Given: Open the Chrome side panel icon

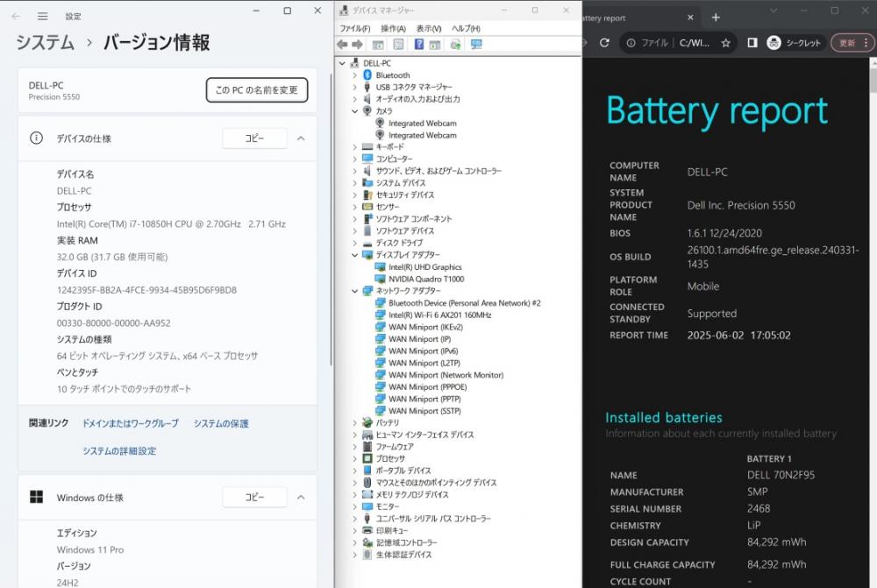Looking at the screenshot, I should tap(752, 42).
